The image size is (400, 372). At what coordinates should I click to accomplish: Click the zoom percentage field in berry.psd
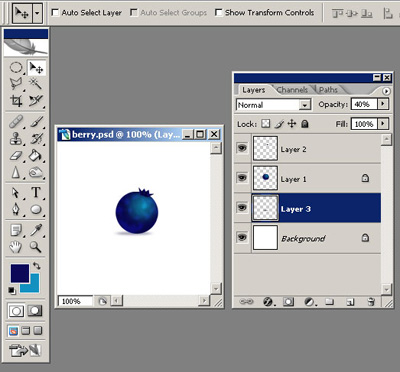[75, 301]
